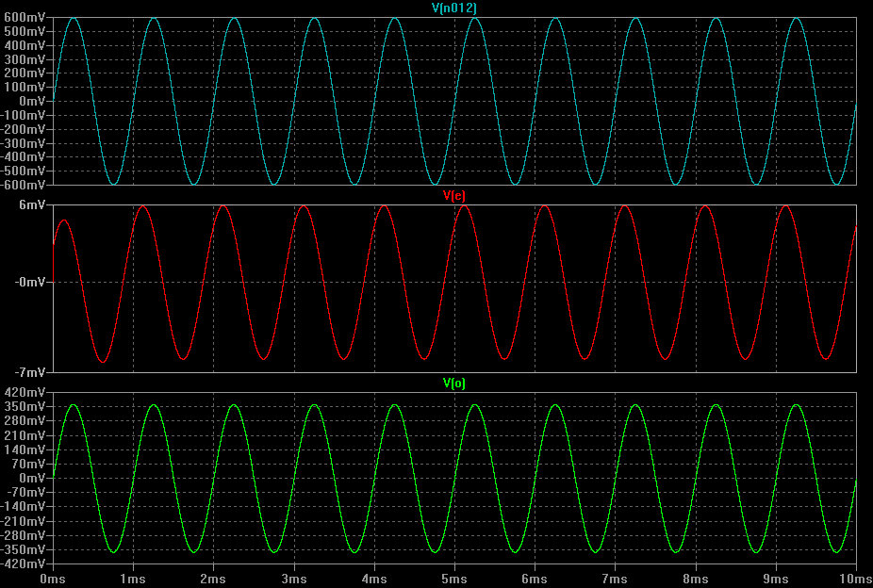Click the 600mV top axis label
Viewport: 873px width, 588px height.
click(25, 17)
